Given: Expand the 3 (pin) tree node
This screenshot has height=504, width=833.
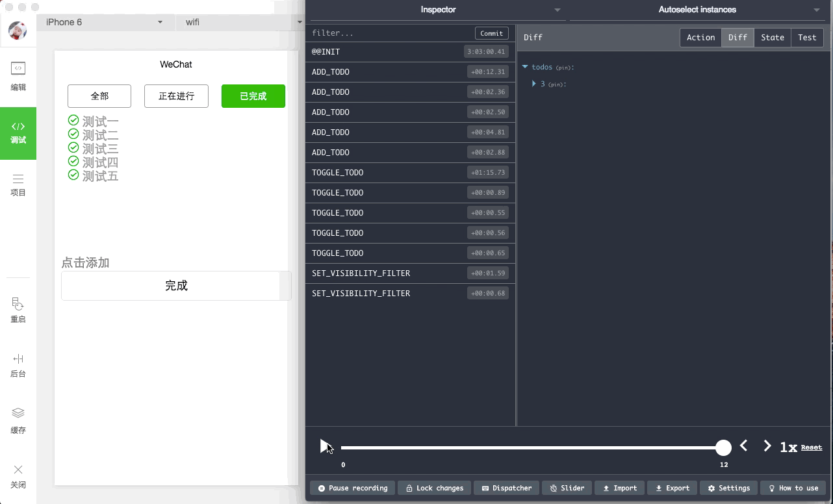Looking at the screenshot, I should click(x=535, y=84).
